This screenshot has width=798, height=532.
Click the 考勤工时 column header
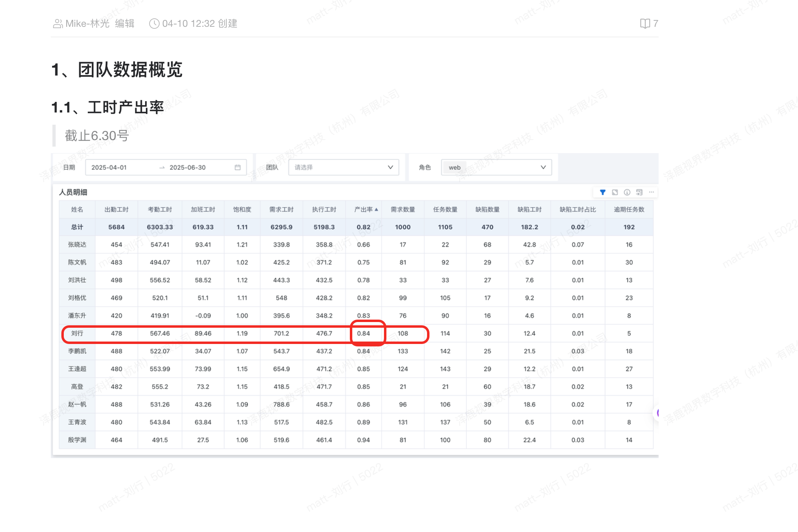coord(160,210)
